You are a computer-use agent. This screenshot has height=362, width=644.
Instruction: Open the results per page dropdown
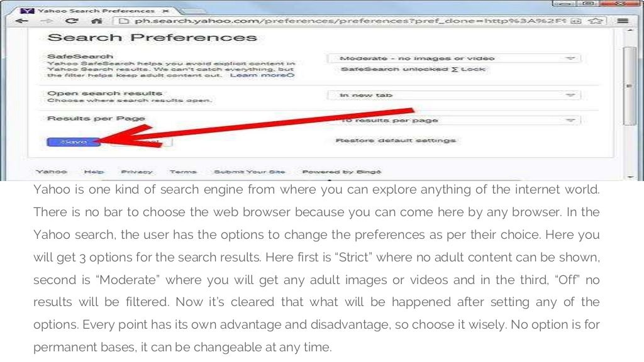click(x=454, y=120)
